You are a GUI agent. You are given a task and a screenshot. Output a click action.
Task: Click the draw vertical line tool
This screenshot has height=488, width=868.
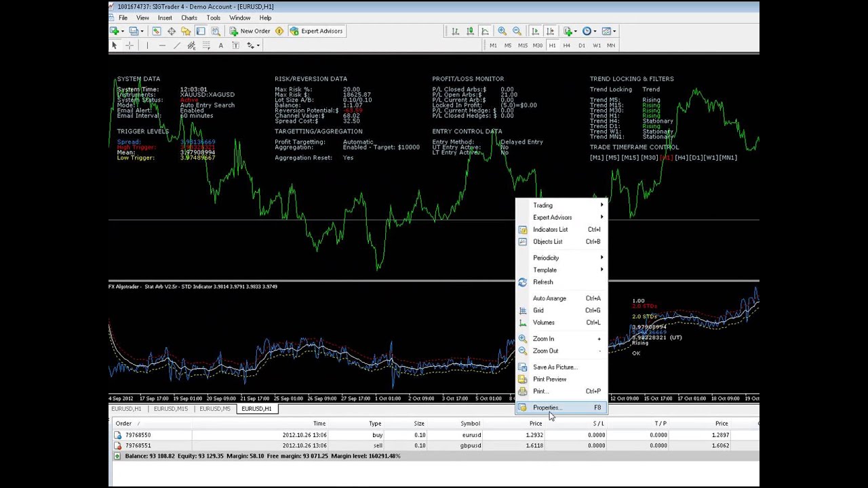coord(146,45)
